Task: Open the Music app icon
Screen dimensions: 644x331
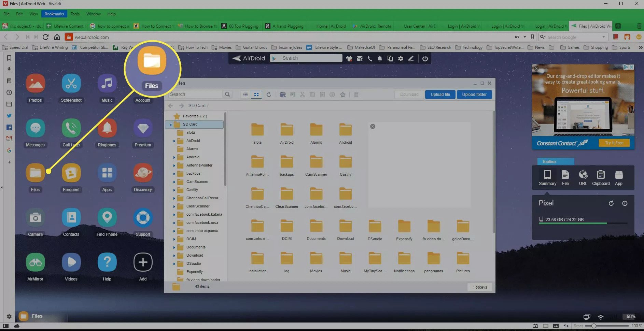Action: click(x=107, y=83)
